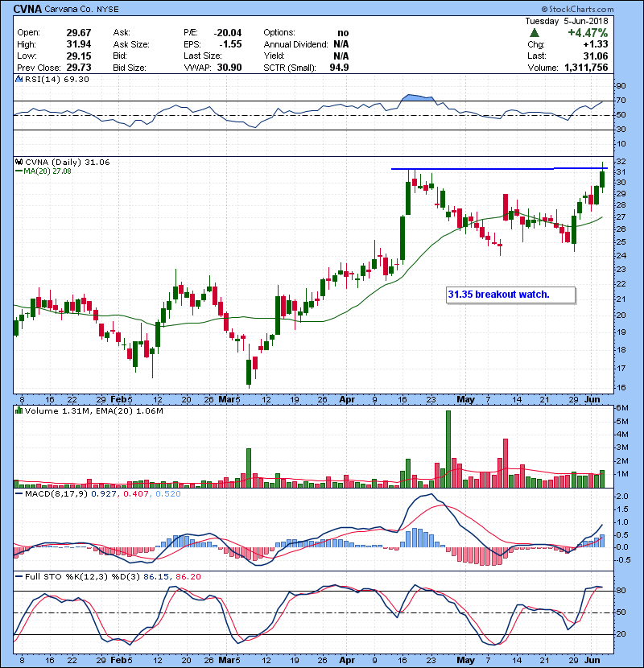Click the blue shaded RSI overbought area
The height and width of the screenshot is (668, 644).
pos(418,97)
